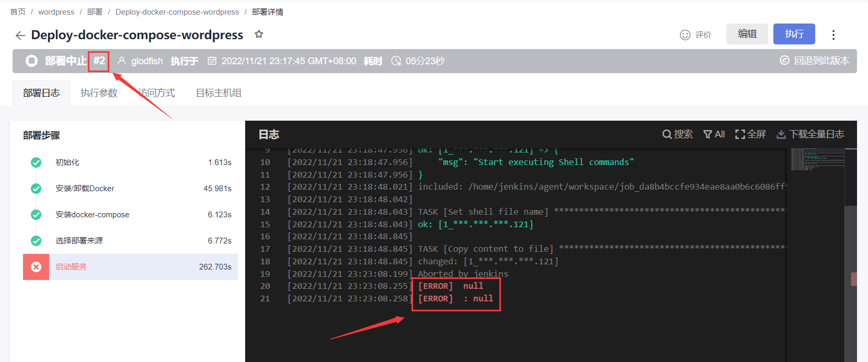Click log line 19 'Aborted by jenkins'
This screenshot has height=362, width=868.
(463, 274)
